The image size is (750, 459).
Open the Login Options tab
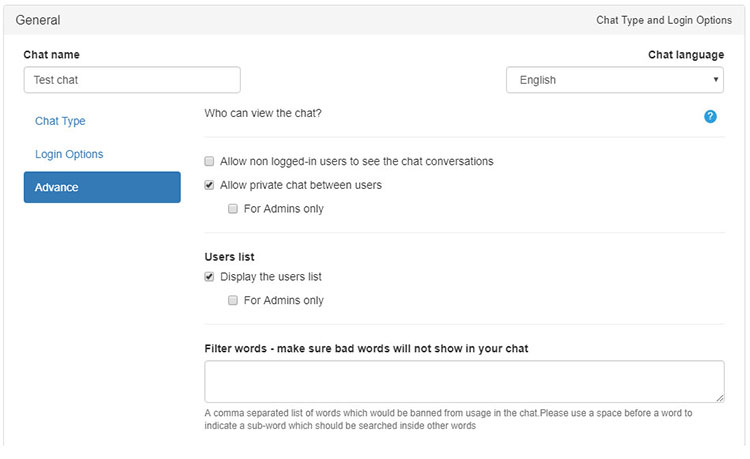tap(69, 154)
